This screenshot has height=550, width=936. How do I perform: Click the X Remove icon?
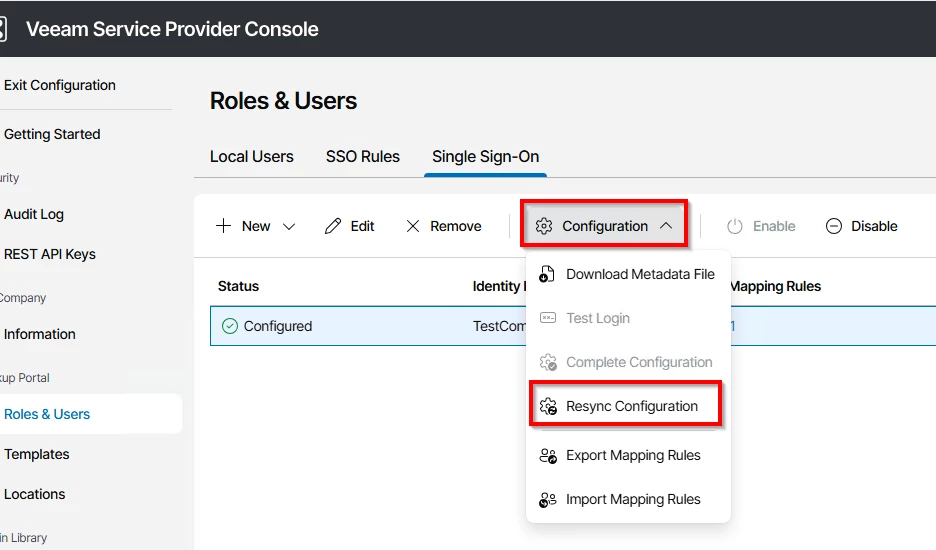pos(413,226)
